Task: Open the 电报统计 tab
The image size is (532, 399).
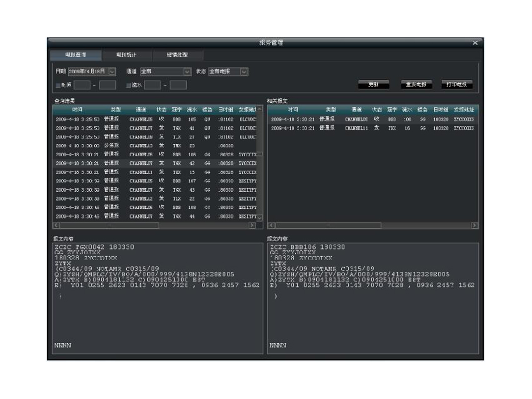Action: coord(127,55)
